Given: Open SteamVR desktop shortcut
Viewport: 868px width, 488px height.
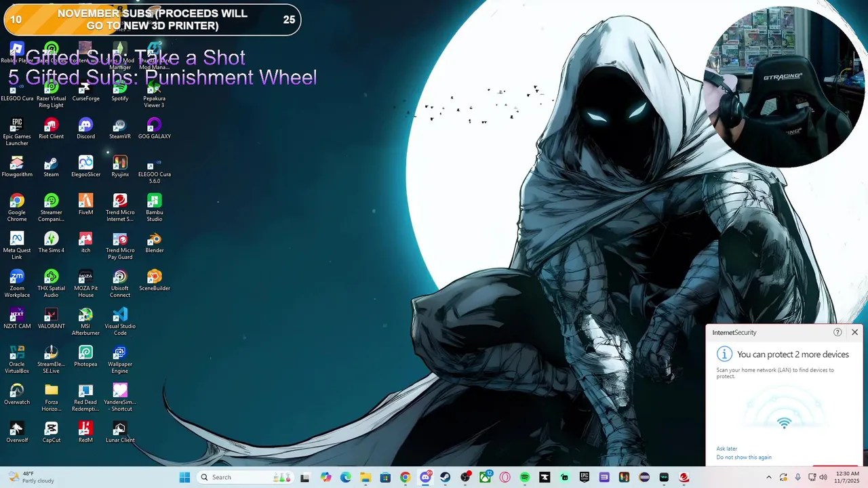Looking at the screenshot, I should (120, 129).
